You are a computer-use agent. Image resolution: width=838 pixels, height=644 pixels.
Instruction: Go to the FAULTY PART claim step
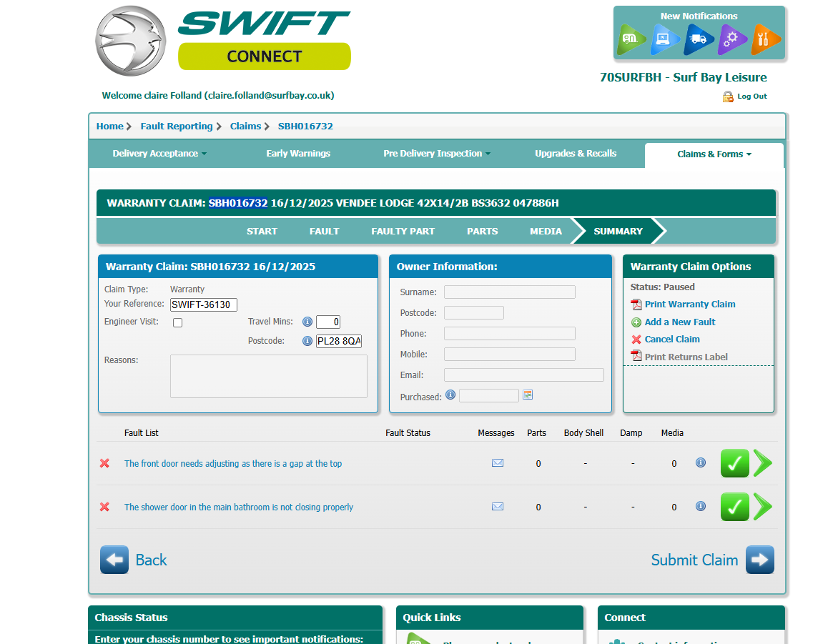tap(403, 232)
